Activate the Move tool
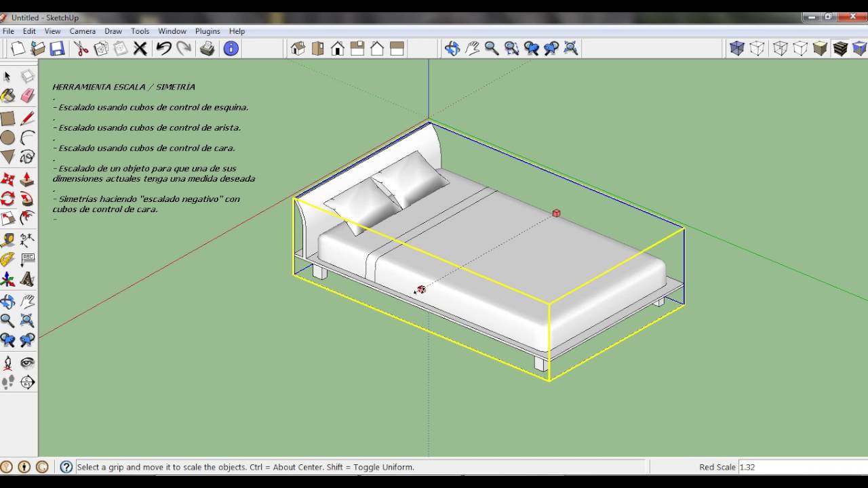Screen dimensions: 868x488 click(x=7, y=180)
